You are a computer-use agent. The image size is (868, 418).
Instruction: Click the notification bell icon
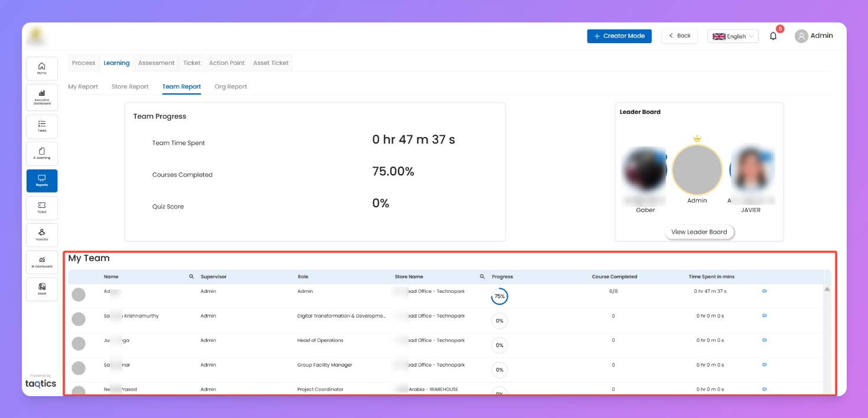773,36
